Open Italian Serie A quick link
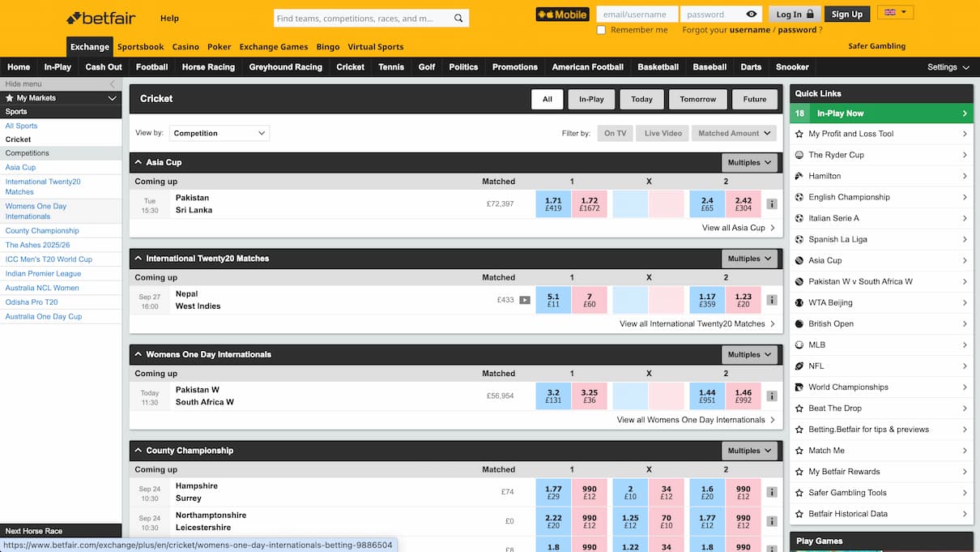This screenshot has height=552, width=980. [x=881, y=218]
